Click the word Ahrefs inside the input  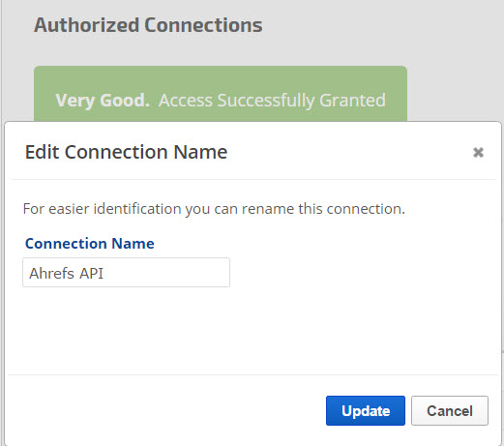[51, 273]
